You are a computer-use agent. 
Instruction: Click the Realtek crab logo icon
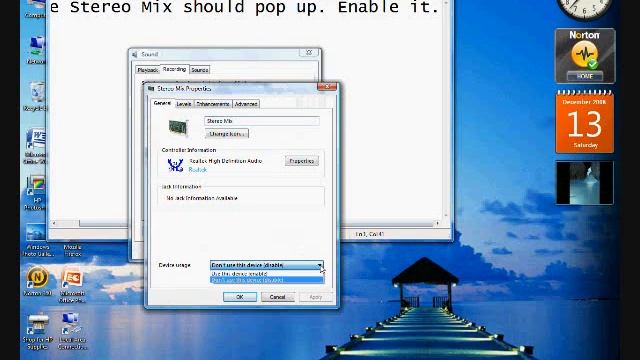(176, 165)
